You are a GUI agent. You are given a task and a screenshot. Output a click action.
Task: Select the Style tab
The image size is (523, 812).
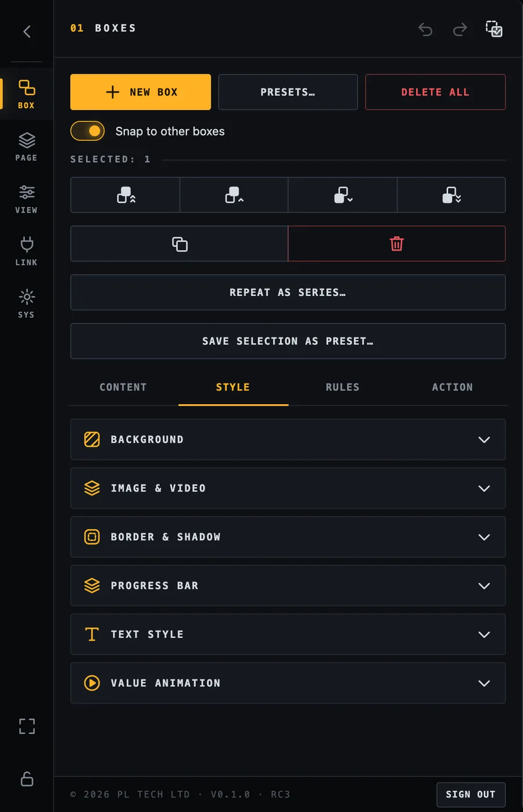point(233,387)
